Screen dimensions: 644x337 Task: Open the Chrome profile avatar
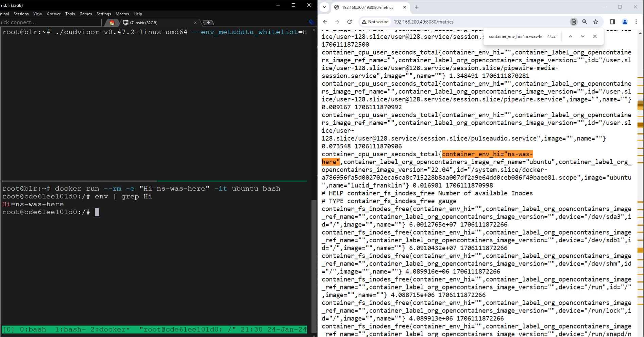pyautogui.click(x=625, y=22)
